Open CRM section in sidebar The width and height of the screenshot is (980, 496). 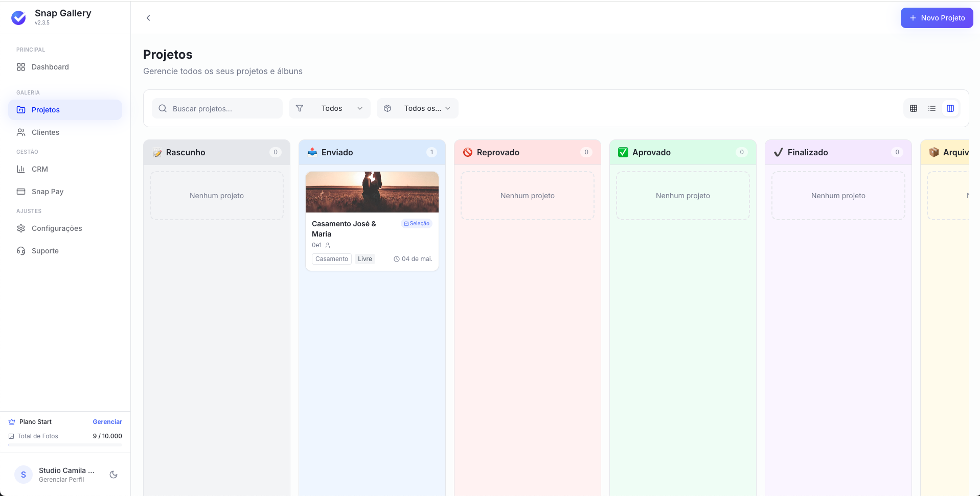click(65, 169)
